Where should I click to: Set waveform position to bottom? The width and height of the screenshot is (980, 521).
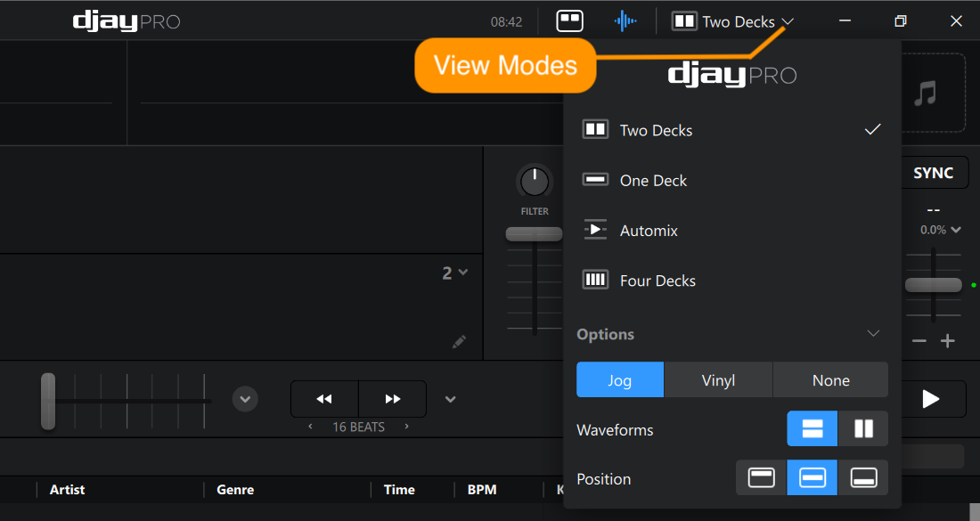tap(863, 478)
